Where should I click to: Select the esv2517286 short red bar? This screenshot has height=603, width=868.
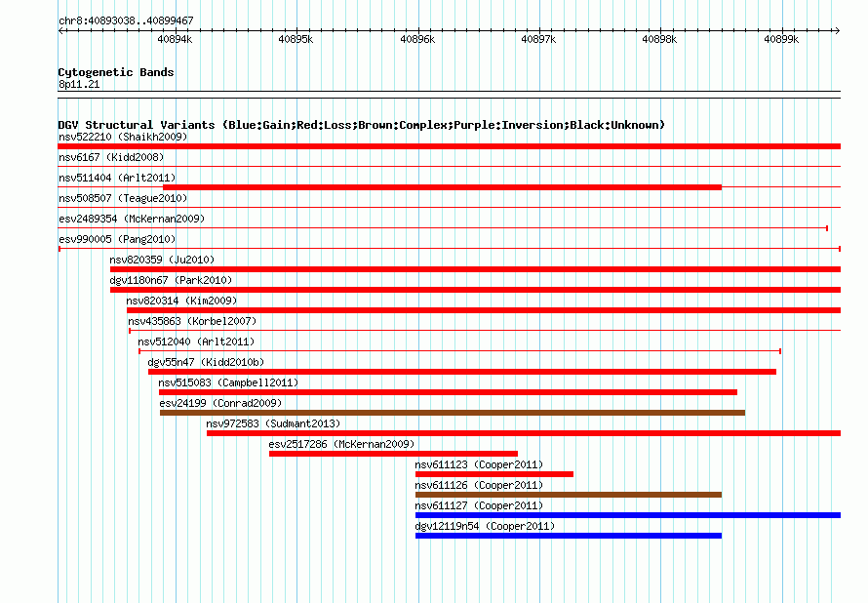point(394,454)
